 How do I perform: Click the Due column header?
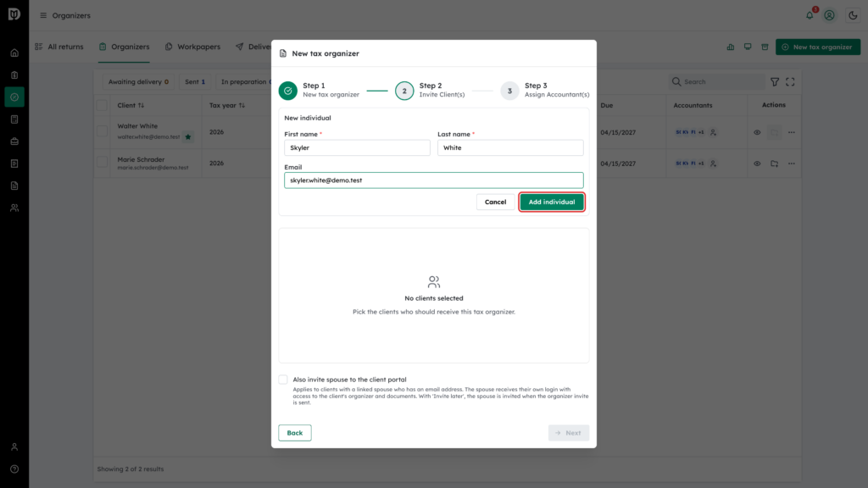coord(607,105)
